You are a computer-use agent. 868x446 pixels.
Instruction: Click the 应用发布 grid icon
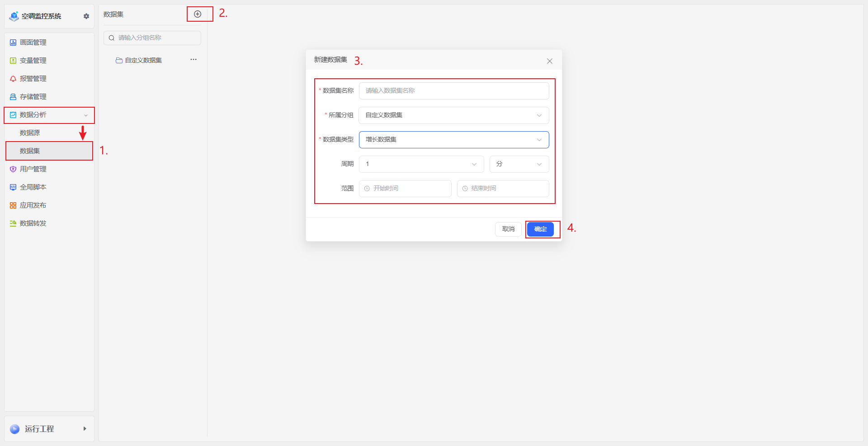(13, 205)
